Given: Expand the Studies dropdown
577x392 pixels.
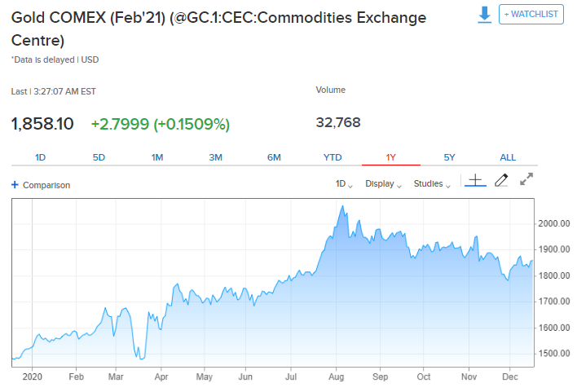Looking at the screenshot, I should (432, 184).
